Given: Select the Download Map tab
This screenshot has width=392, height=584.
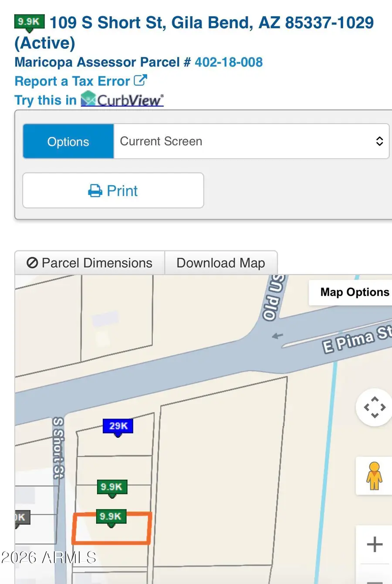Looking at the screenshot, I should (x=221, y=263).
